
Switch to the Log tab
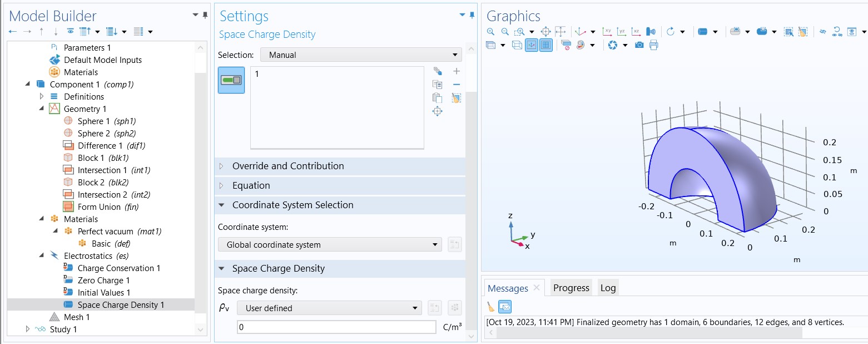coord(608,288)
